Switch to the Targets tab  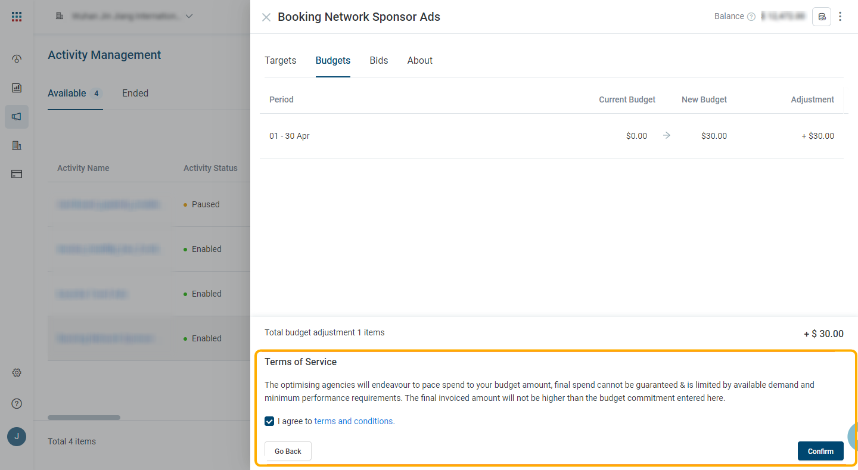[x=280, y=61]
